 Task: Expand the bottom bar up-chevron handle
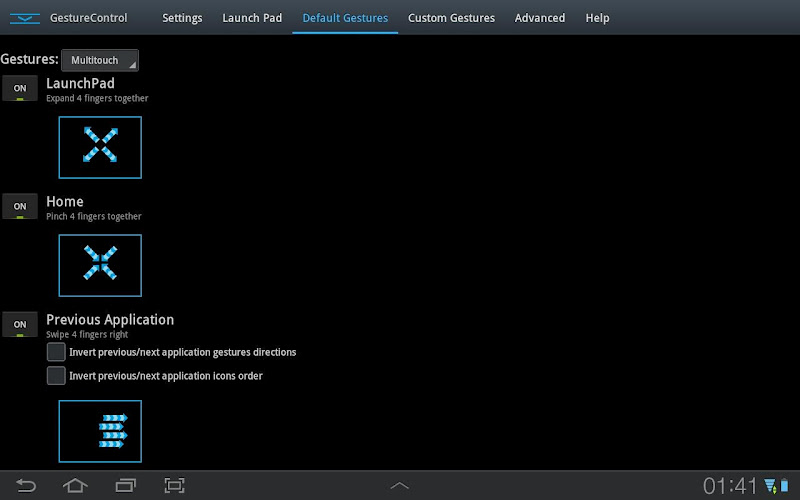pos(399,486)
